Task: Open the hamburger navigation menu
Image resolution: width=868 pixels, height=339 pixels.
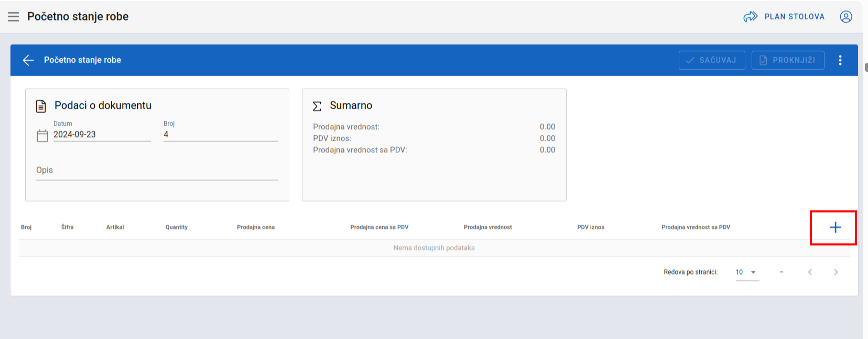Action: pyautogui.click(x=13, y=17)
